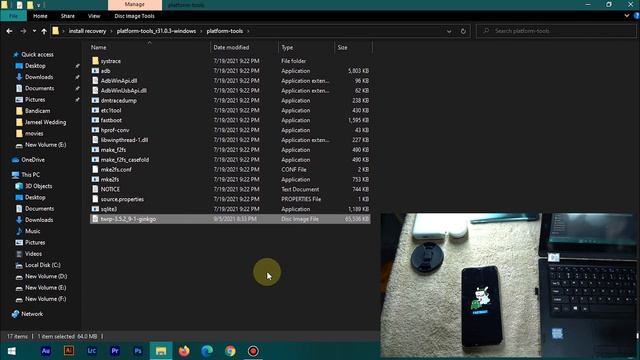Expand the address bar history dropdown
Image resolution: width=640 pixels, height=360 pixels.
pyautogui.click(x=449, y=31)
